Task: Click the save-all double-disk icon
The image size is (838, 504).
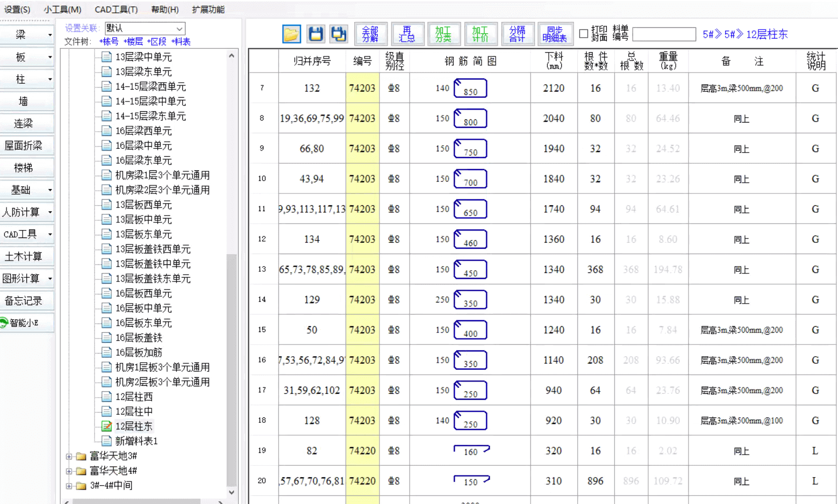Action: coord(339,34)
